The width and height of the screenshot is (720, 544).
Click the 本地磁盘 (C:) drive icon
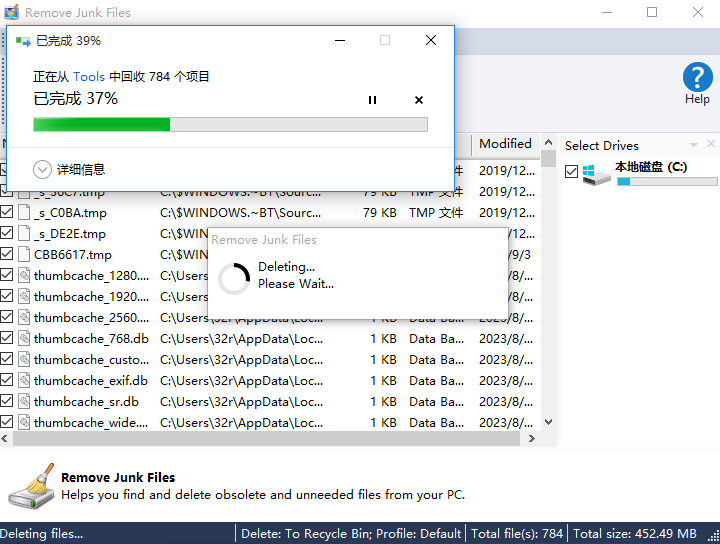pyautogui.click(x=596, y=174)
